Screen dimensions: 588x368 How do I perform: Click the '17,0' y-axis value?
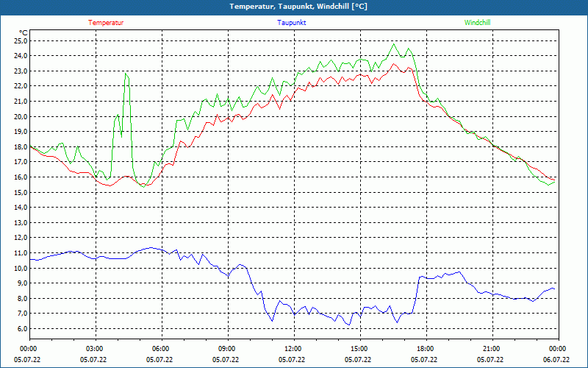point(21,162)
